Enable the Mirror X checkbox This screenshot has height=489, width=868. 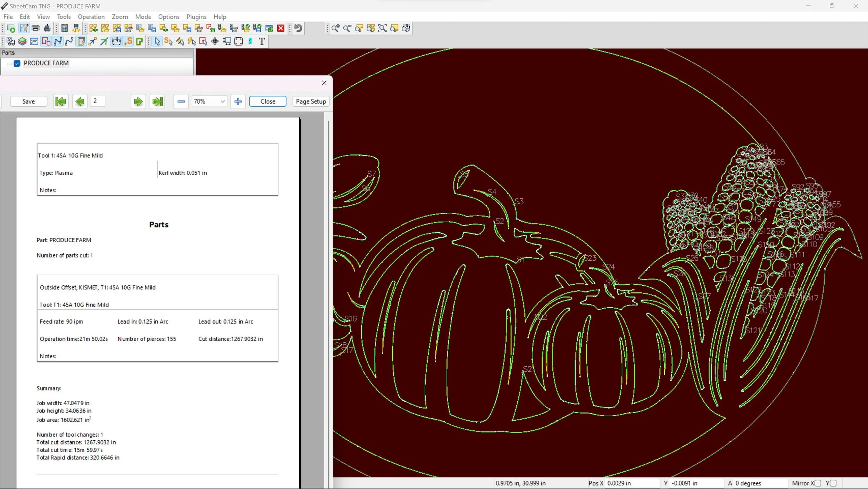point(818,483)
